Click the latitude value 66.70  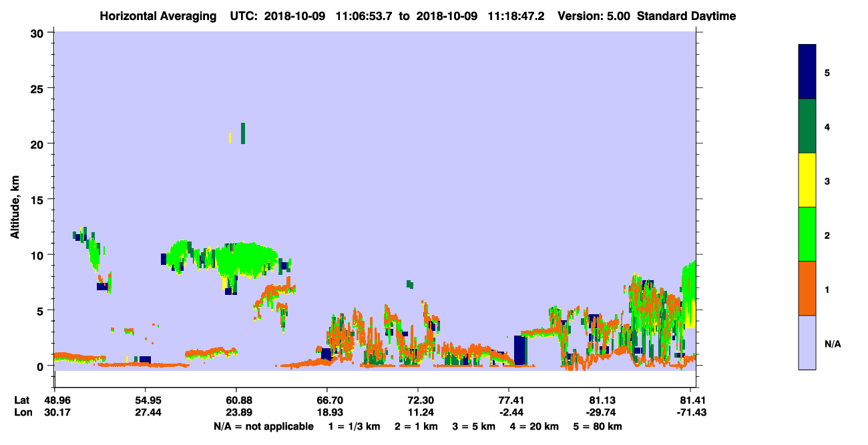click(327, 400)
